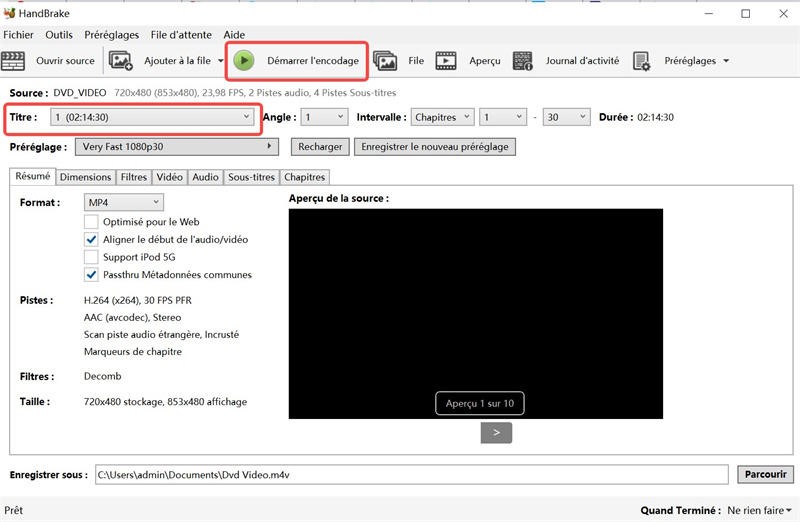The height and width of the screenshot is (522, 800).
Task: Open the File d'attente menu
Action: tap(181, 35)
